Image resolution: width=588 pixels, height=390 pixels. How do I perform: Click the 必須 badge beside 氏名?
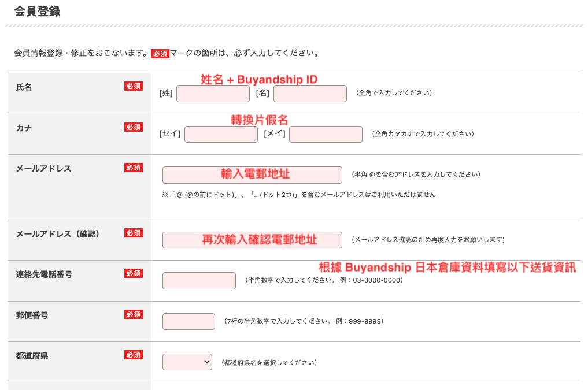134,86
